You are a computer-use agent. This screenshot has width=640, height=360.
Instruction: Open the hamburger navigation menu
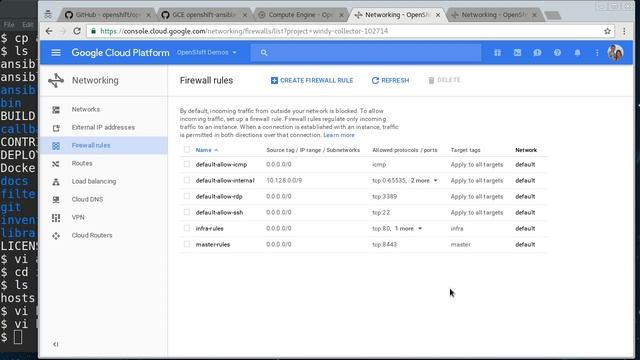(56, 53)
